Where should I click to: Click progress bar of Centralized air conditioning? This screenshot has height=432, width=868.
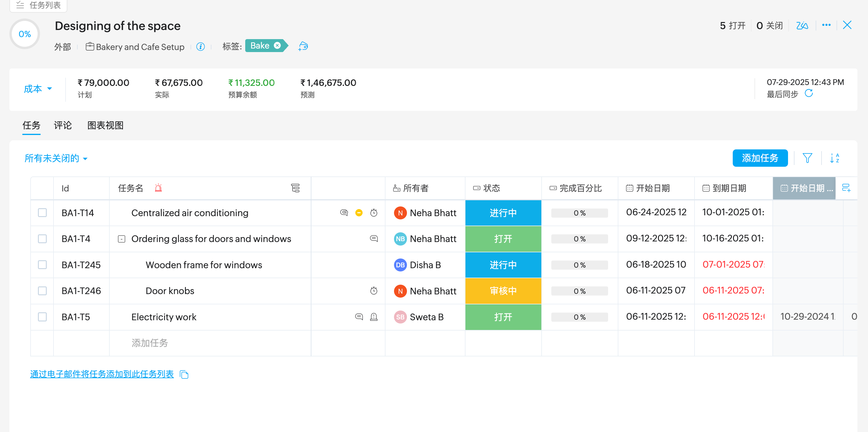[x=579, y=213]
